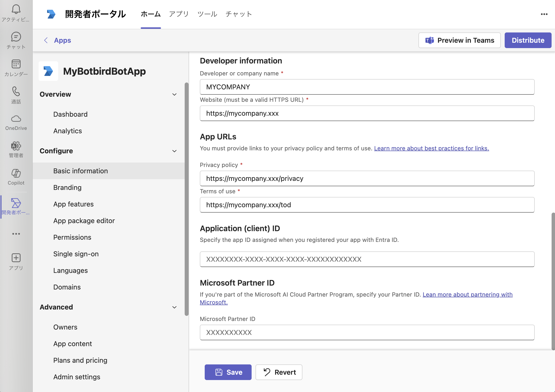The height and width of the screenshot is (392, 555).
Task: Focus the Application (client) ID field
Action: [x=367, y=259]
